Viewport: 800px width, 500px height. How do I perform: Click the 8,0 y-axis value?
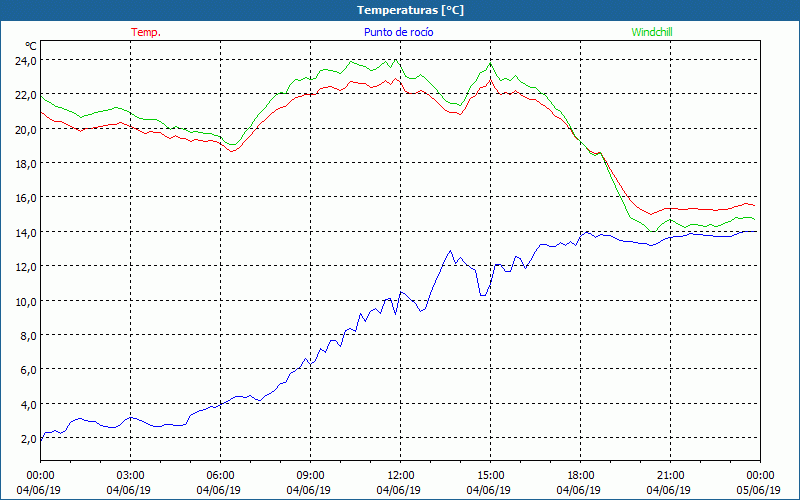coord(28,336)
